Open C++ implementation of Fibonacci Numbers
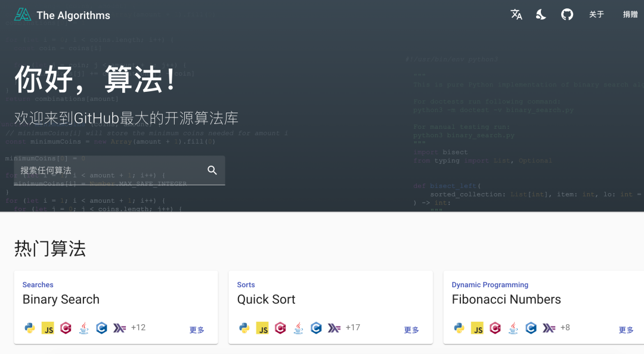Screen dimensions: 644x354 point(496,328)
